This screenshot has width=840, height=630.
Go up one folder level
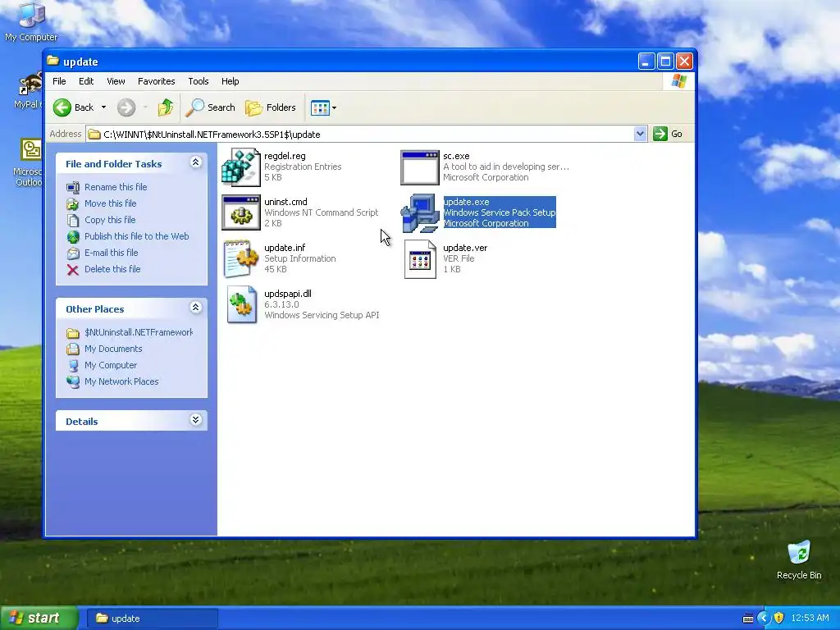[x=166, y=107]
